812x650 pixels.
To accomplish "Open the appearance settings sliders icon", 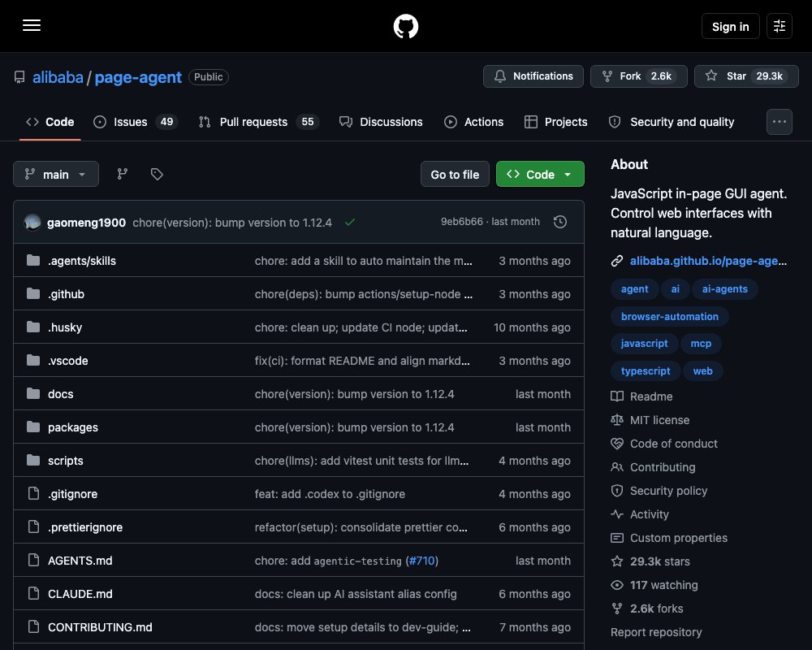I will pos(779,26).
